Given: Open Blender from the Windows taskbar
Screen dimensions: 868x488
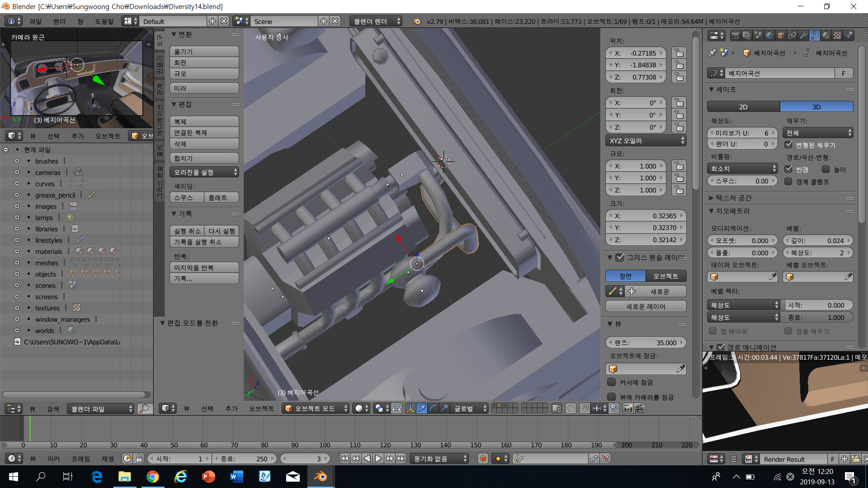Looking at the screenshot, I should pos(321,477).
